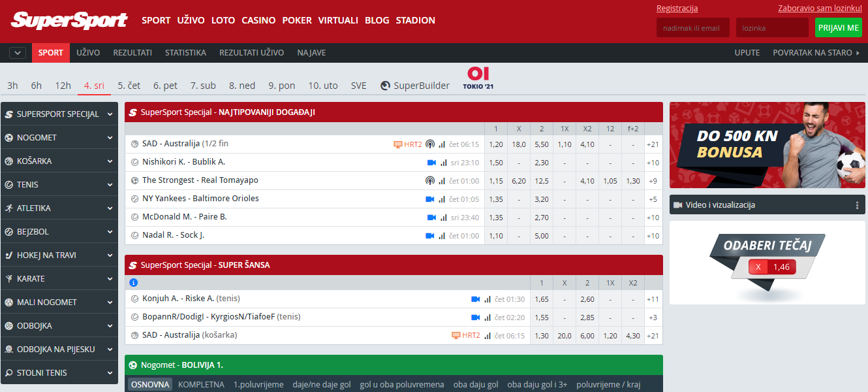This screenshot has width=868, height=392.
Task: Open the Casino main menu item
Action: pyautogui.click(x=258, y=20)
